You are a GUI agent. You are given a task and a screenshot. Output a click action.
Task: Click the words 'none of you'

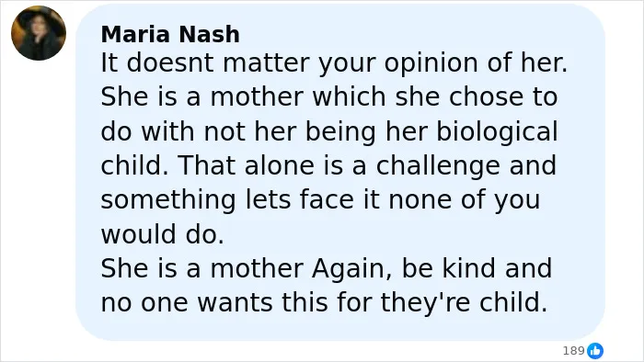[464, 201]
